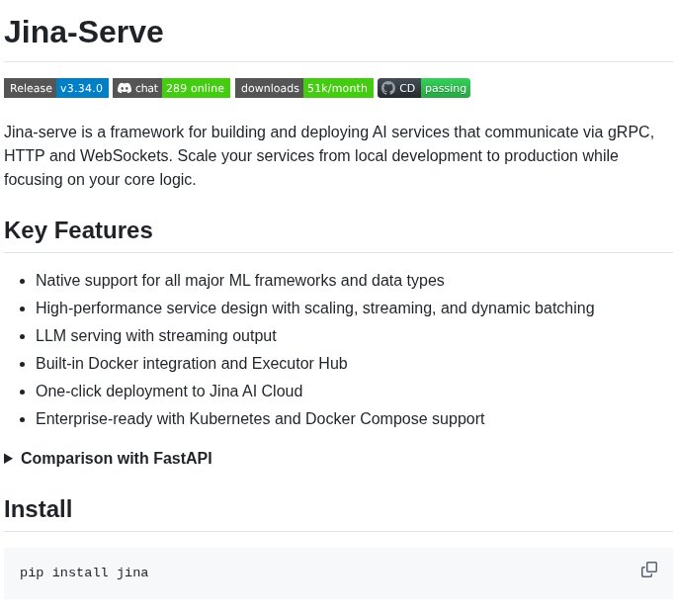Click the Jina-Serve page title

[x=84, y=32]
